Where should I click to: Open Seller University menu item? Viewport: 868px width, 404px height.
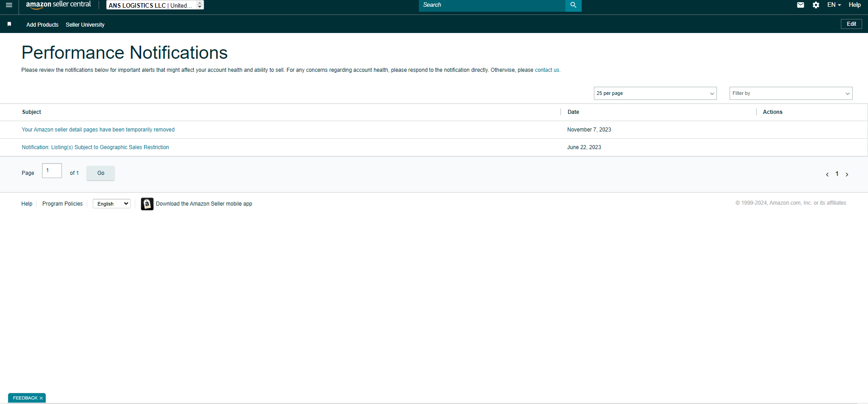pyautogui.click(x=85, y=25)
